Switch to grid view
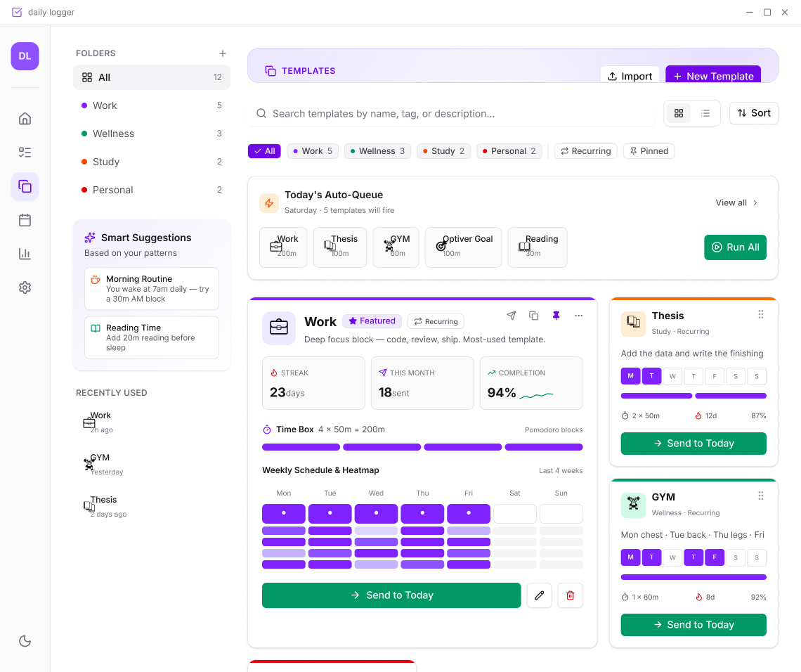Image resolution: width=801 pixels, height=672 pixels. tap(679, 113)
